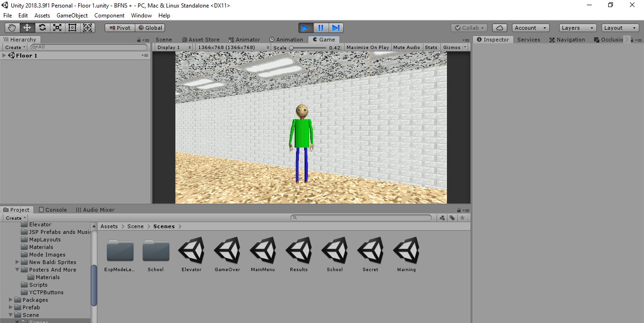Select the combined Transform tool
Image resolution: width=644 pixels, height=323 pixels.
(88, 28)
